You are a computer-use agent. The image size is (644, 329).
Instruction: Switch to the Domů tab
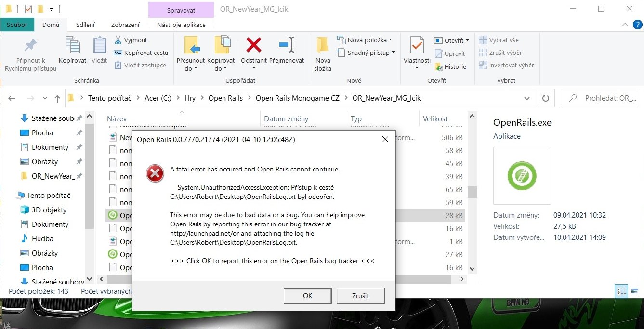(51, 25)
